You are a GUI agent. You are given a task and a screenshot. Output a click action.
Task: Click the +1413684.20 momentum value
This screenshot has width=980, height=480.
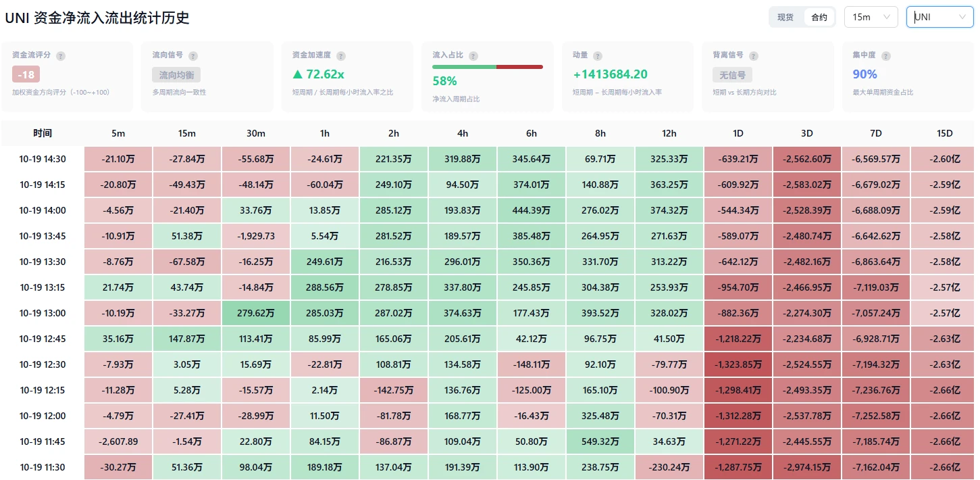610,74
